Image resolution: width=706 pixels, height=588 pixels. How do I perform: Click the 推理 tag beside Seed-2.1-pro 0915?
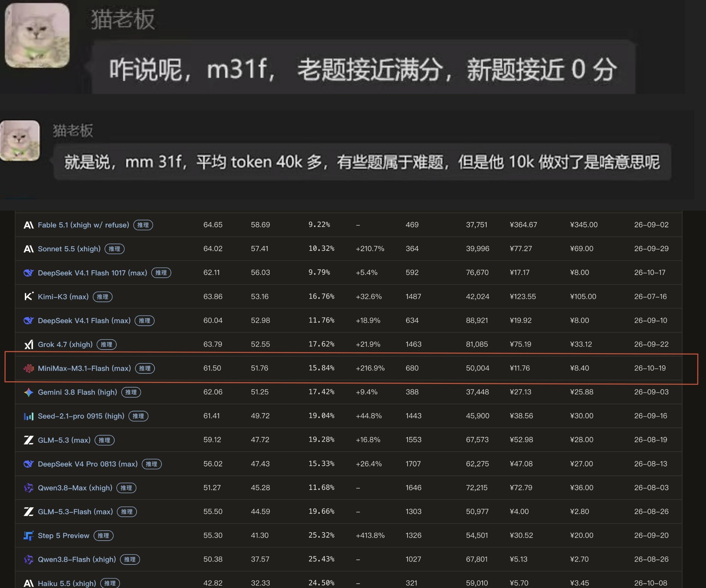click(x=138, y=416)
